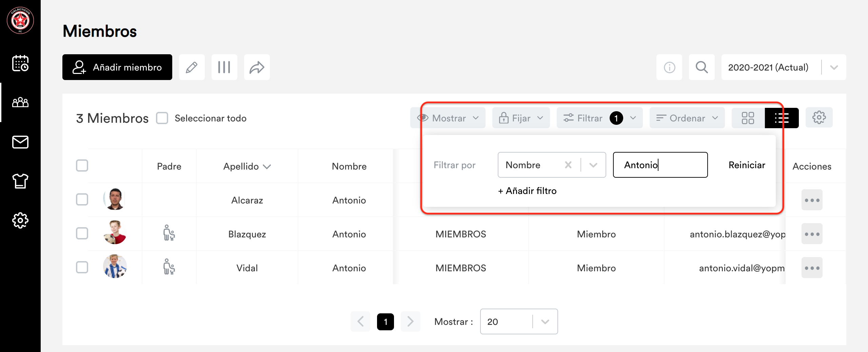Screen dimensions: 868x352
Task: Open the members section in the sidebar
Action: (x=20, y=102)
